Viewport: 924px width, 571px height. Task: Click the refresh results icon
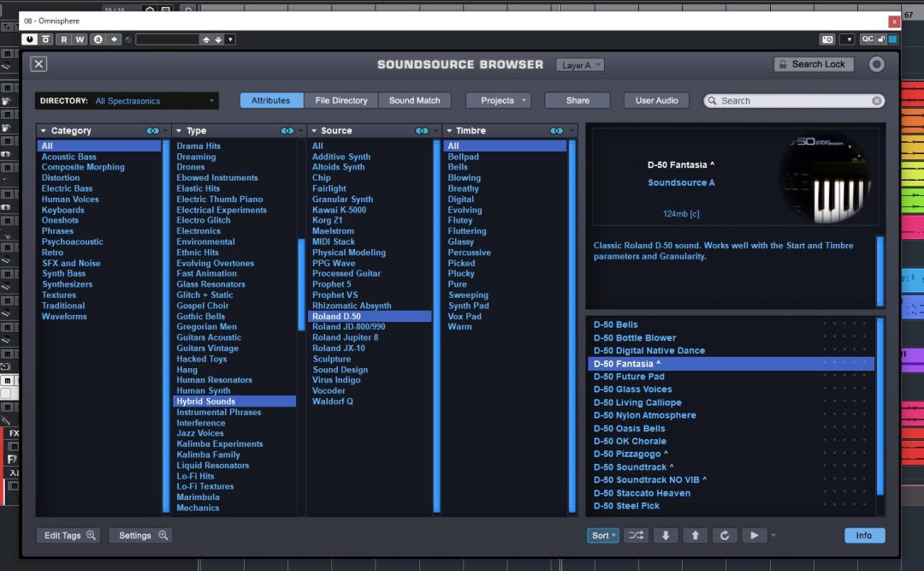(x=725, y=536)
